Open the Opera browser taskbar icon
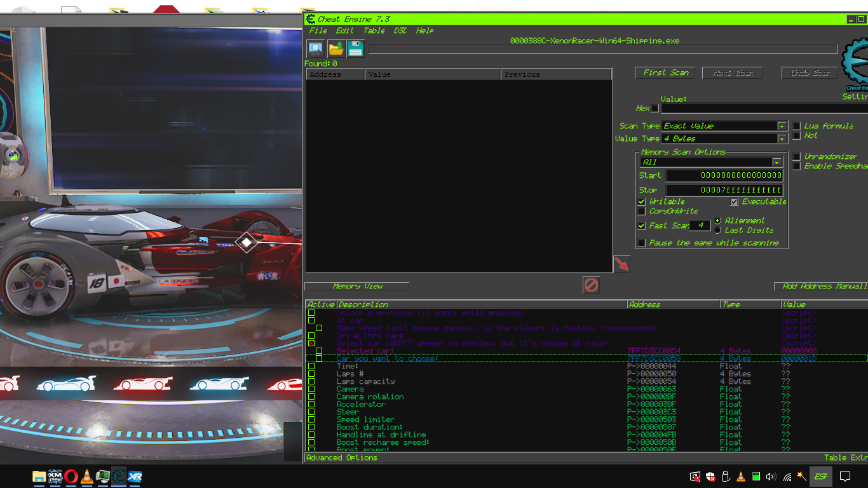Image resolution: width=868 pixels, height=488 pixels. pos(71,476)
